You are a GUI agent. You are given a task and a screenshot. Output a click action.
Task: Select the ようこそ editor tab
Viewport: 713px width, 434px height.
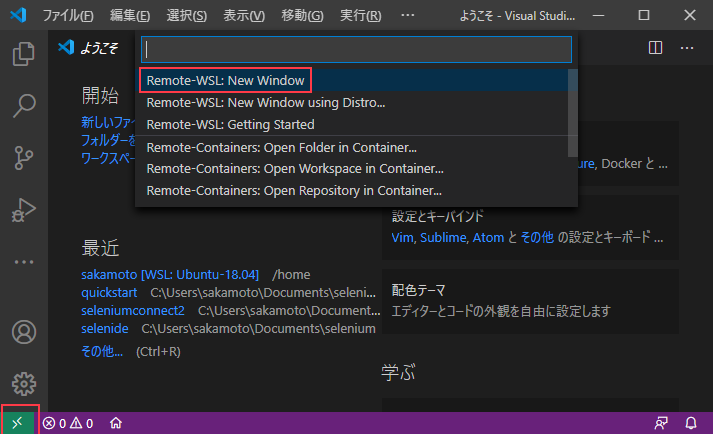[88, 48]
